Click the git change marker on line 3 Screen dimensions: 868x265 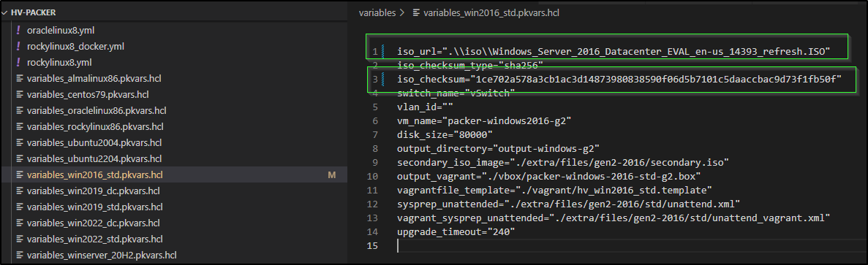pos(383,80)
